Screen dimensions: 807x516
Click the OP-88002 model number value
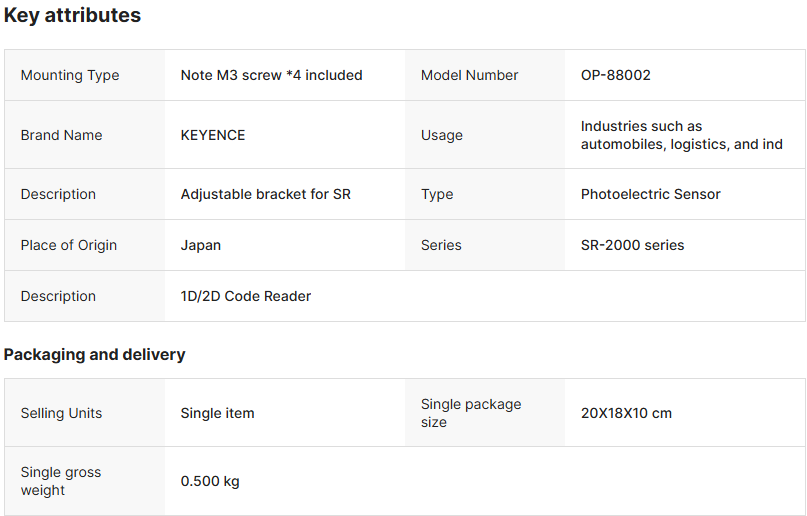tap(615, 75)
